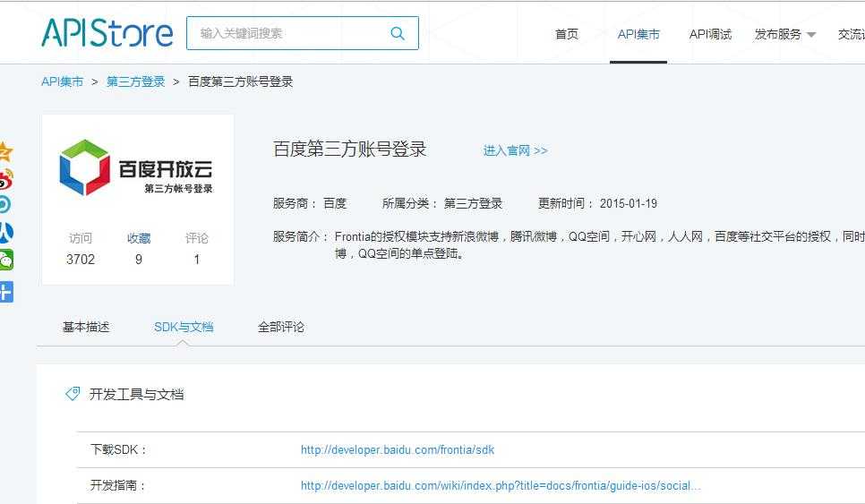Click the 开发工具与文档 section heading
The width and height of the screenshot is (865, 504).
click(x=136, y=394)
